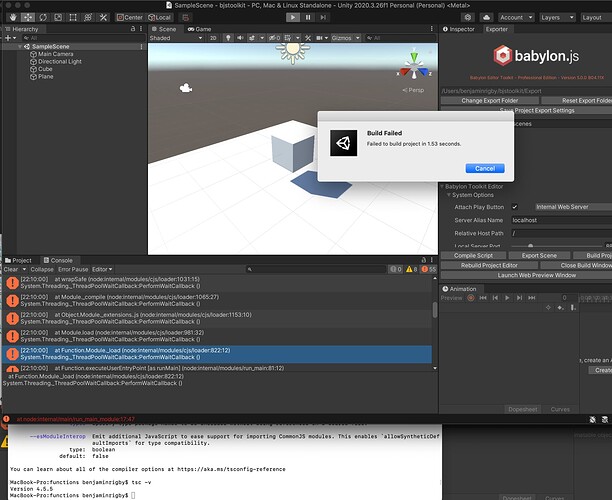Screen dimensions: 612x500
Task: Open Hierarchy panel options menu
Action: click(x=141, y=28)
